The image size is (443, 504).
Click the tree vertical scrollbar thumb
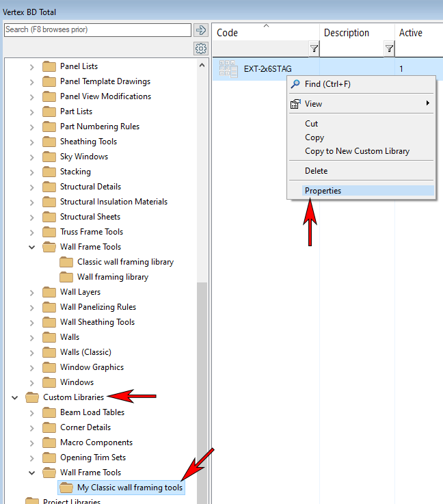pos(202,393)
